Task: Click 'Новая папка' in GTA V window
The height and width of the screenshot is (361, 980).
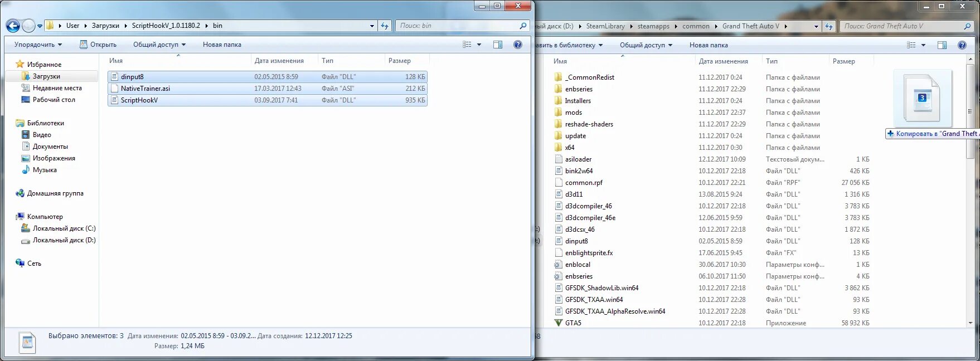Action: coord(709,45)
